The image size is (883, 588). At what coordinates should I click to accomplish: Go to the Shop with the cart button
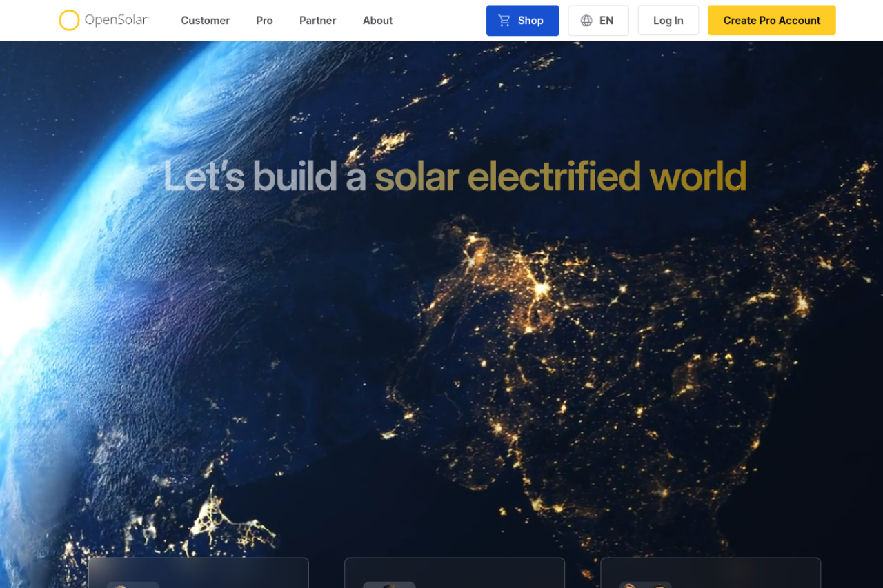click(522, 21)
